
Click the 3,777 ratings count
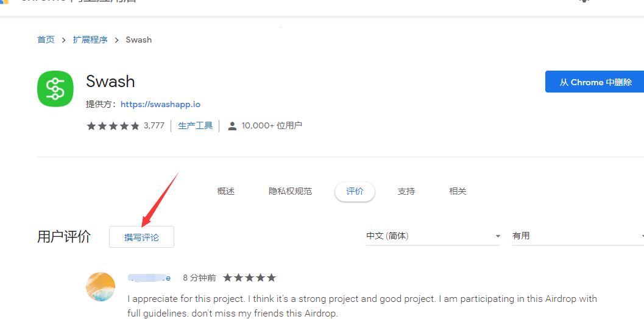pyautogui.click(x=154, y=125)
